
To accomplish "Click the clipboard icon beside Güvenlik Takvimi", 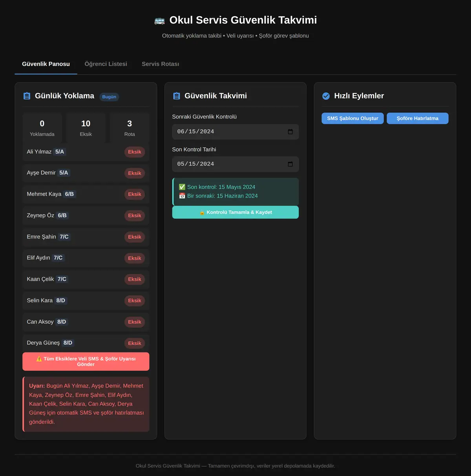I will pyautogui.click(x=177, y=96).
